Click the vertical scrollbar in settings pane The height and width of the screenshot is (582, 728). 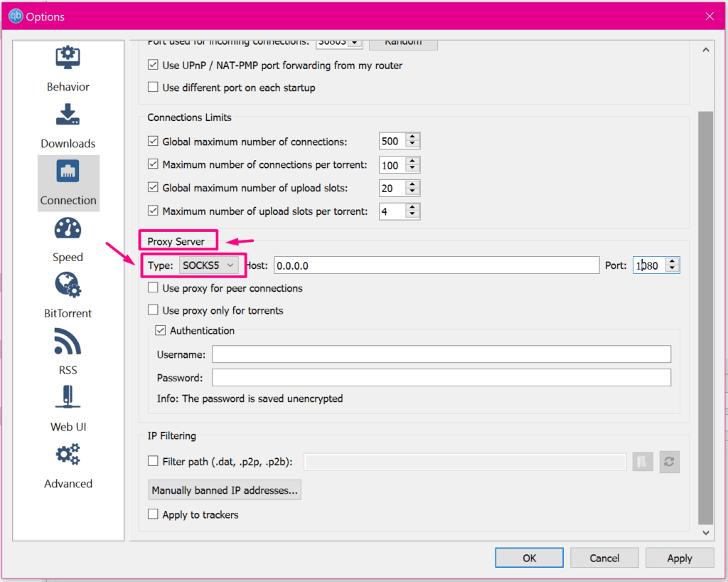(705, 313)
